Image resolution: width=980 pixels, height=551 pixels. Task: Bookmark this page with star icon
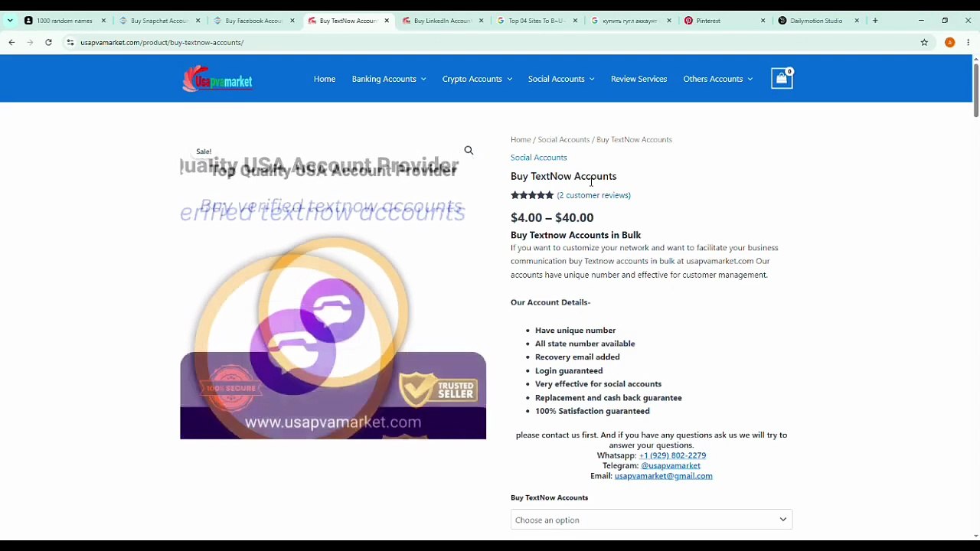(924, 42)
